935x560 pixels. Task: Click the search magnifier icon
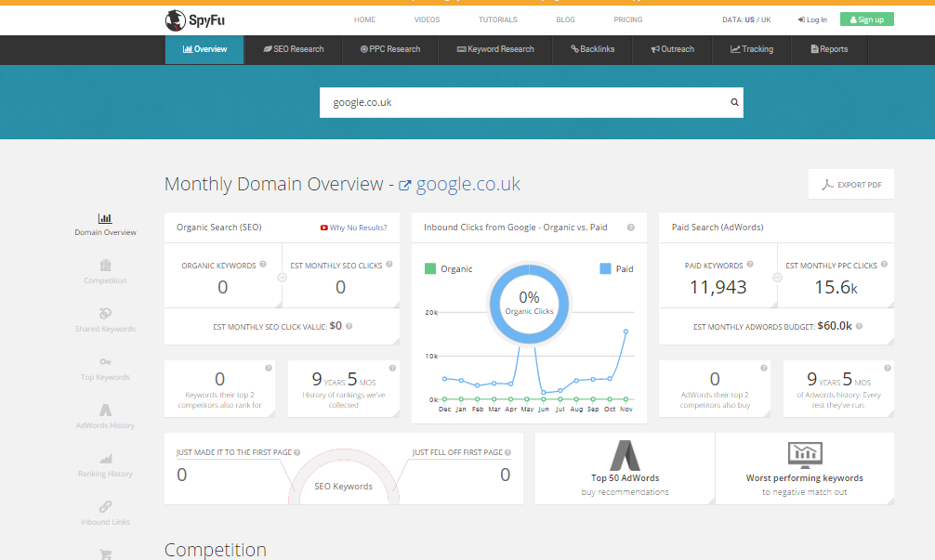pos(734,102)
